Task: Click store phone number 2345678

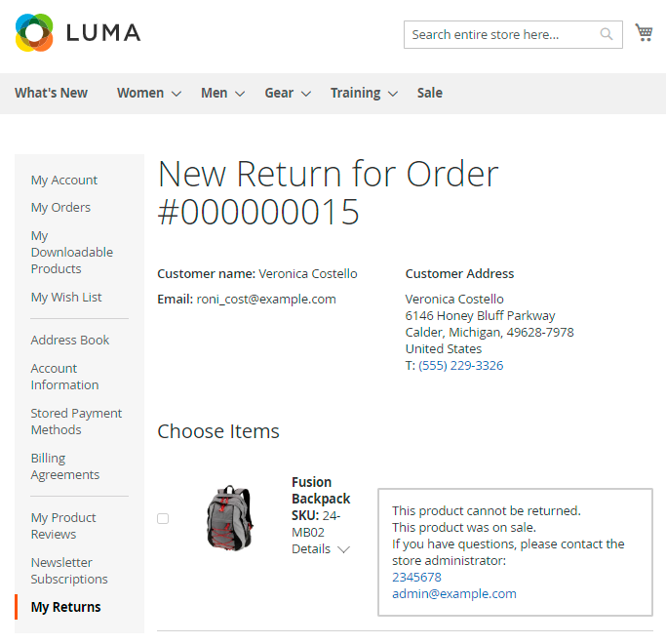Action: 416,577
